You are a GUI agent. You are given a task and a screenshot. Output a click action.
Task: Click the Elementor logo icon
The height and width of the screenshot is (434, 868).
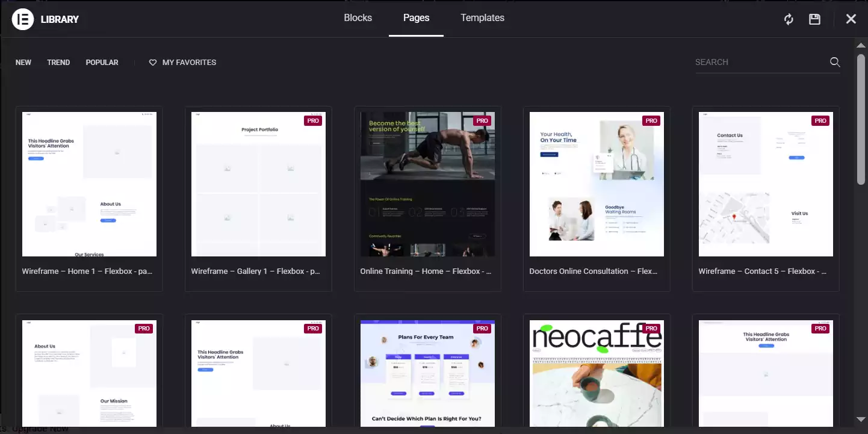(23, 19)
